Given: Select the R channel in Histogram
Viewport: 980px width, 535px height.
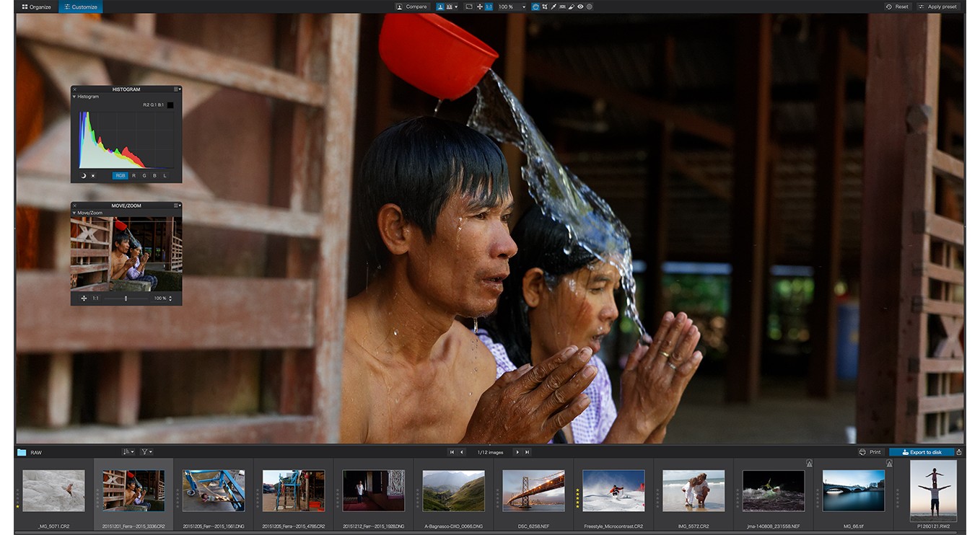Looking at the screenshot, I should click(134, 175).
